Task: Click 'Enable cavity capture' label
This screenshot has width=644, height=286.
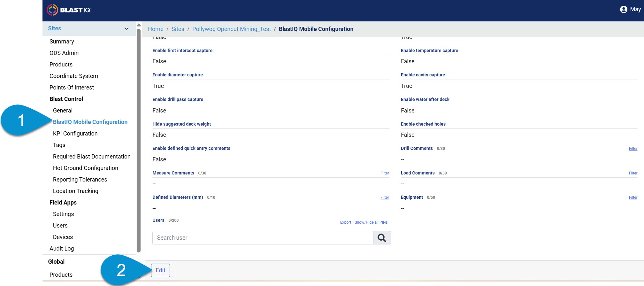Action: click(x=423, y=75)
